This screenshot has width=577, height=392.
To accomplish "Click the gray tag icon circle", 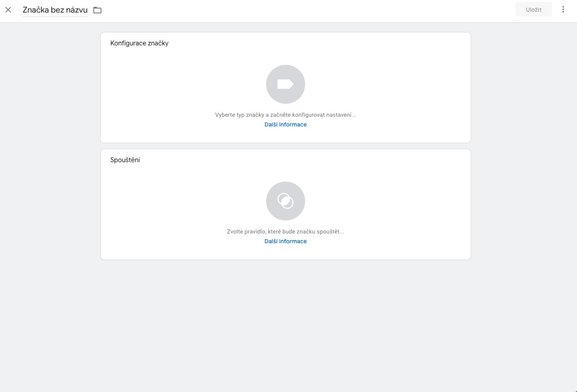I will tap(286, 84).
